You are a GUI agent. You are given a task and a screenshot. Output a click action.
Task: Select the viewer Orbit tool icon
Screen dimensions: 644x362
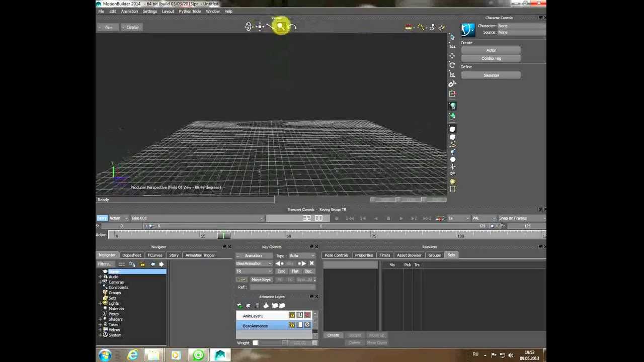pyautogui.click(x=249, y=27)
